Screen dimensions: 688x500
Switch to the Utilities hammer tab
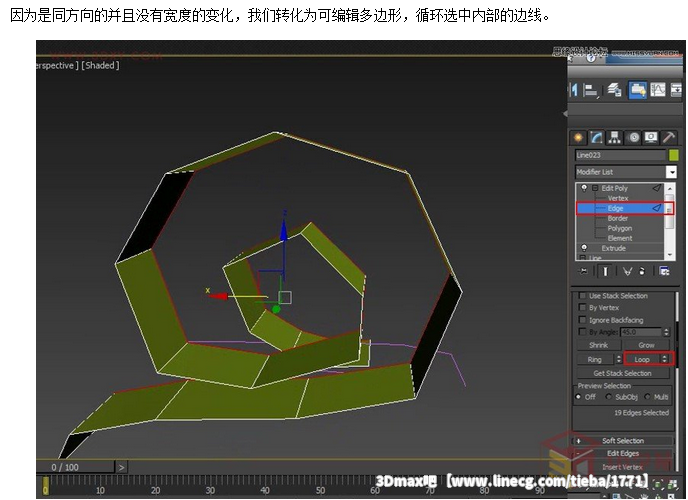coord(669,138)
